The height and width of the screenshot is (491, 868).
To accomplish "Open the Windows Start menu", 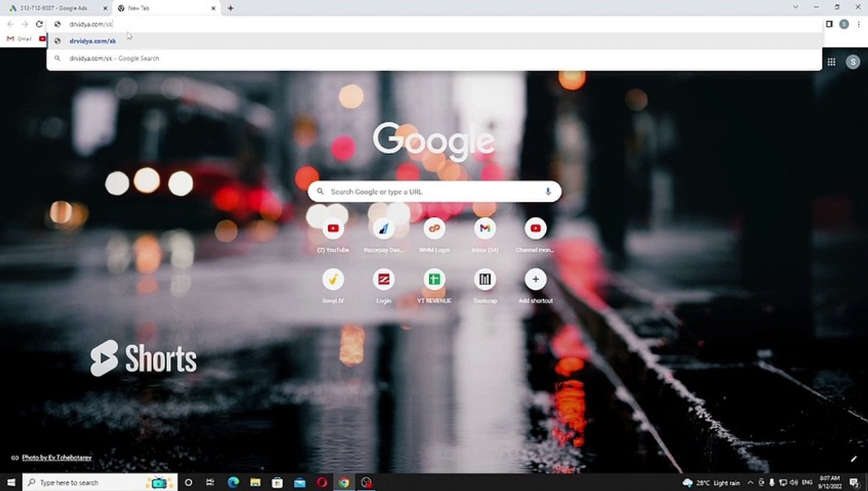I will point(11,482).
